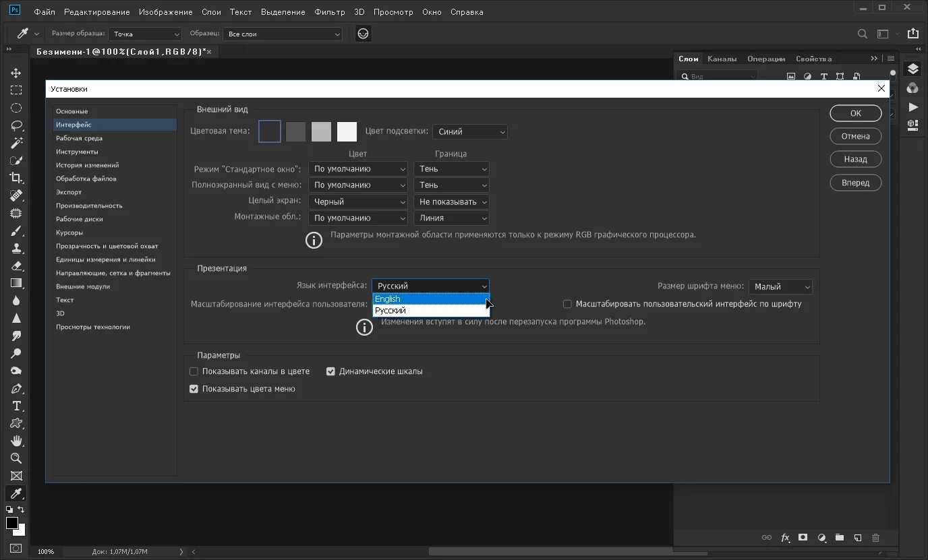Click the Вперед button
Image resolution: width=928 pixels, height=560 pixels.
pos(856,183)
